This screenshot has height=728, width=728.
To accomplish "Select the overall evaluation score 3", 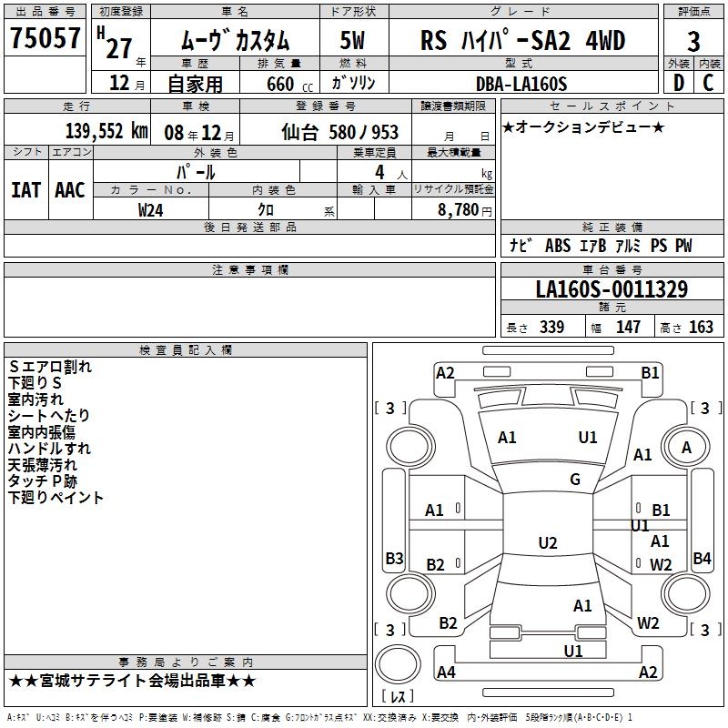I will click(693, 41).
